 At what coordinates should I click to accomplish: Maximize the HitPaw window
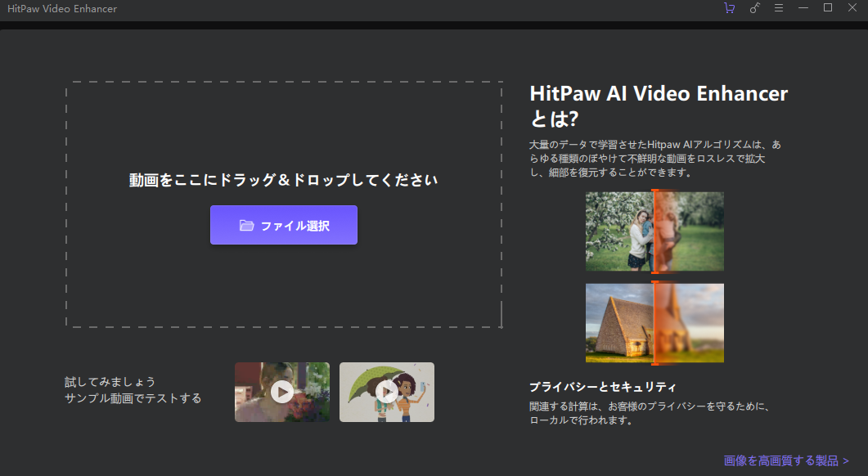pos(828,7)
